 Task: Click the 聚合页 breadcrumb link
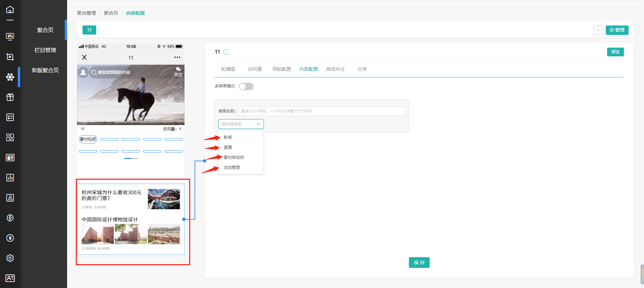(x=111, y=13)
